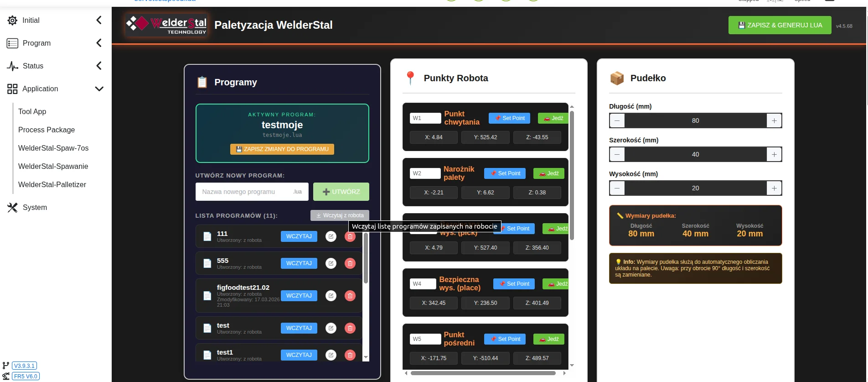Set Point for W4 Bezpieczna wys. (place)
868x382 pixels.
tap(514, 284)
